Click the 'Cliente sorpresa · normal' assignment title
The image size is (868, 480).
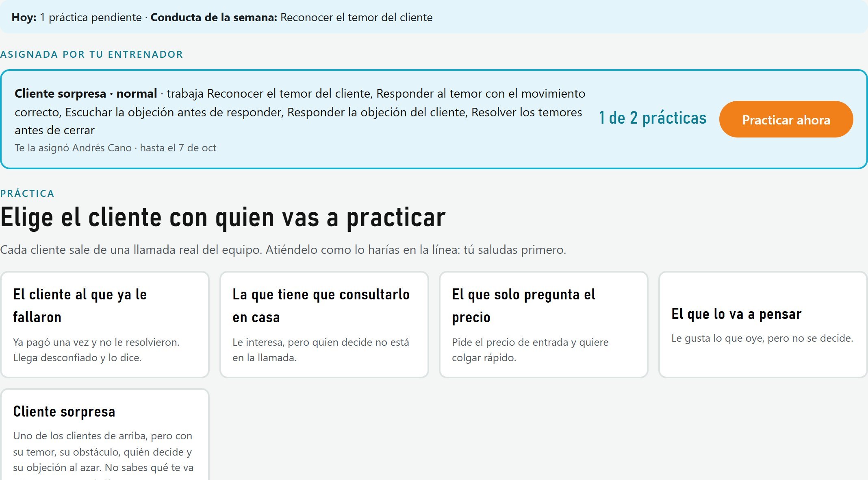tap(86, 94)
